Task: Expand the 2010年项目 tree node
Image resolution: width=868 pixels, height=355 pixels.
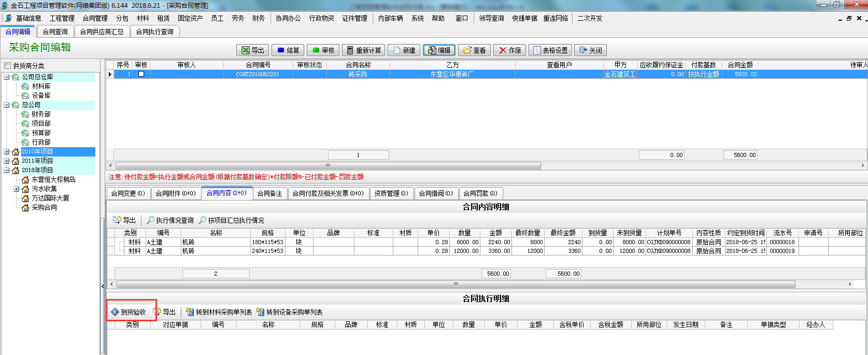Action: point(7,152)
